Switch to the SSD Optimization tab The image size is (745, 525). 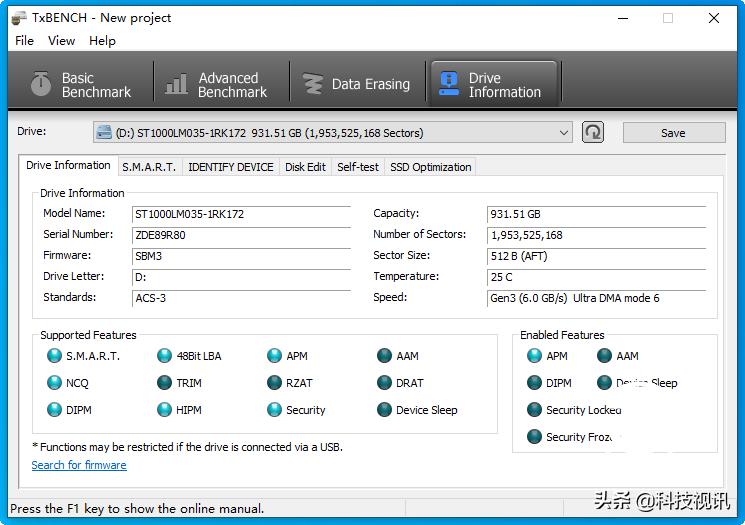[430, 167]
